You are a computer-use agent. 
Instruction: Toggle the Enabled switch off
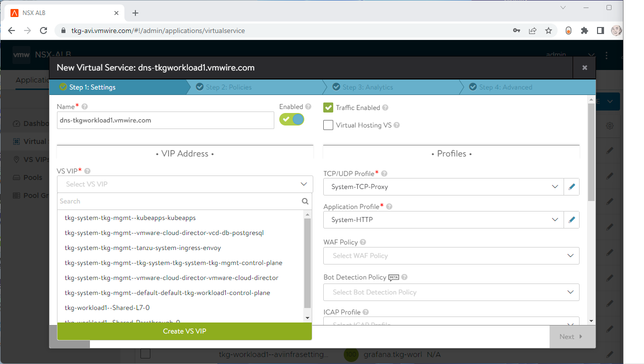pyautogui.click(x=292, y=119)
